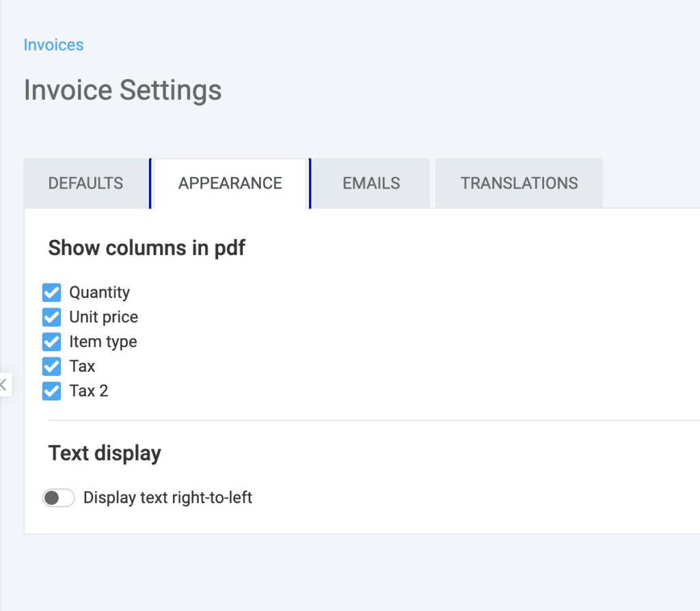Screen dimensions: 700x611
Task: Select the Appearance tab
Action: [230, 183]
